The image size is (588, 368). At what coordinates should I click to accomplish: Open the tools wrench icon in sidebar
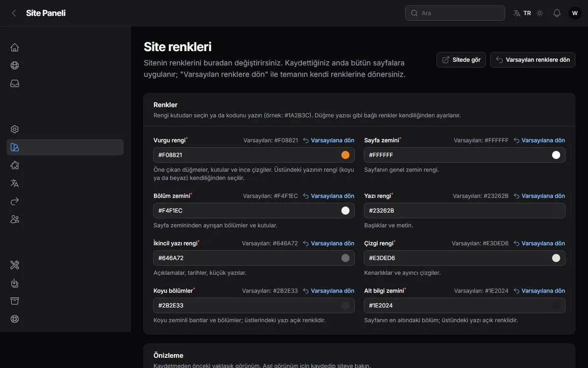pyautogui.click(x=15, y=265)
